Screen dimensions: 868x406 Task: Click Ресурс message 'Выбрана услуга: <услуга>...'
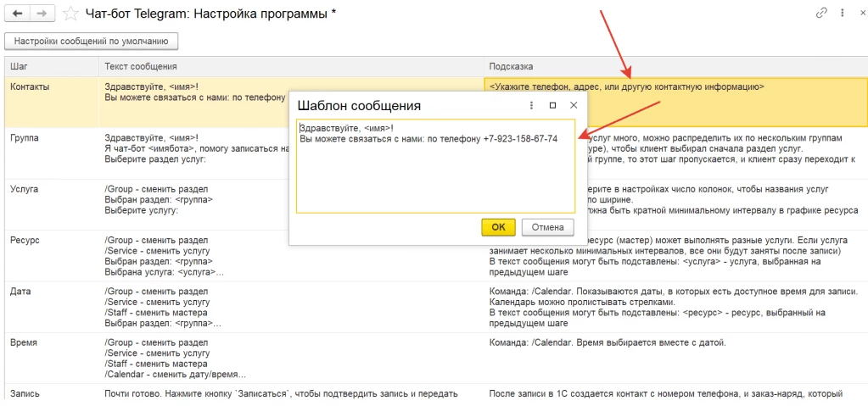coord(164,271)
